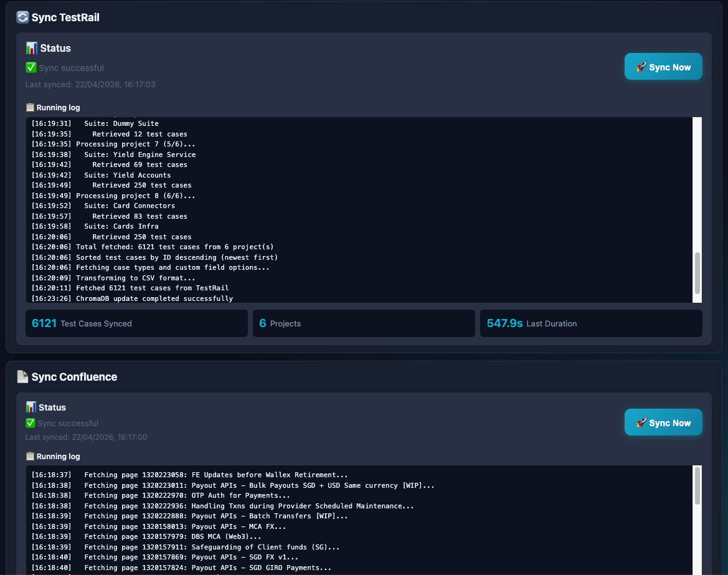Click the TestRail Status bar chart icon
This screenshot has height=575, width=728.
[31, 48]
